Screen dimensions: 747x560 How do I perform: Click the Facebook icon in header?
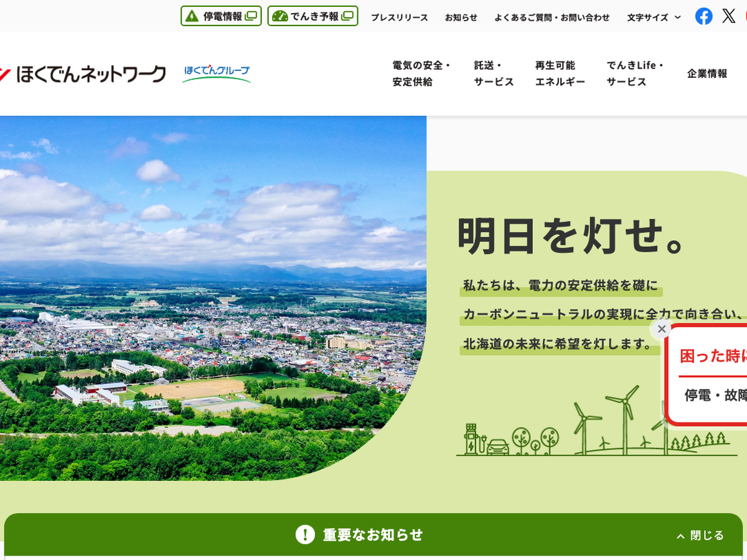[703, 16]
